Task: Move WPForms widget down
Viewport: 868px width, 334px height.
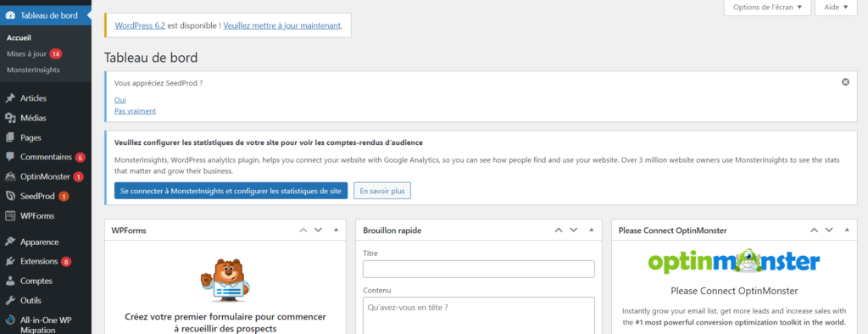Action: tap(319, 230)
